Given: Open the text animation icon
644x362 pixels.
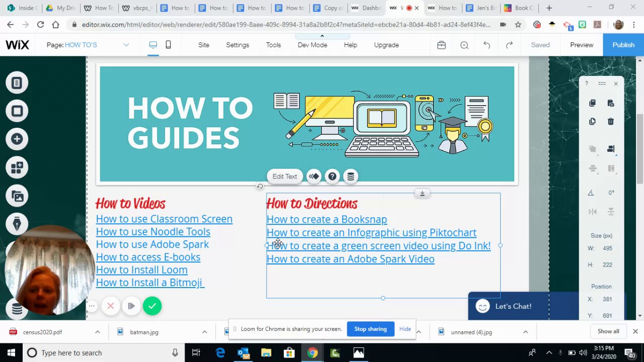Looking at the screenshot, I should click(x=314, y=176).
